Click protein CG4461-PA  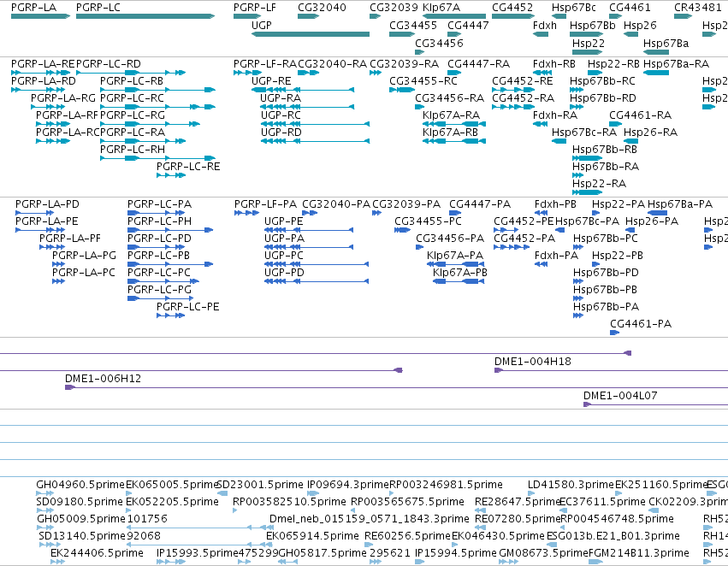click(615, 333)
